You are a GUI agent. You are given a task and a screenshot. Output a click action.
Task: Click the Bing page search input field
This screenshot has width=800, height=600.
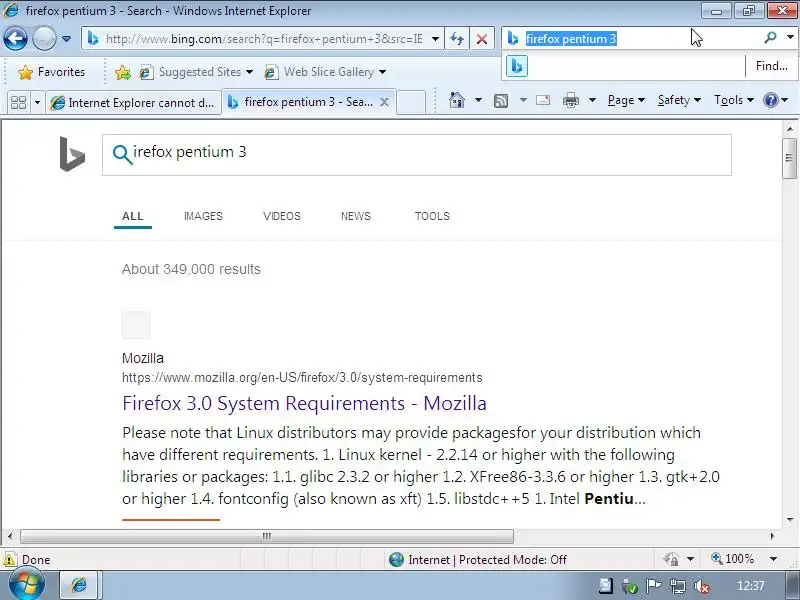[416, 155]
